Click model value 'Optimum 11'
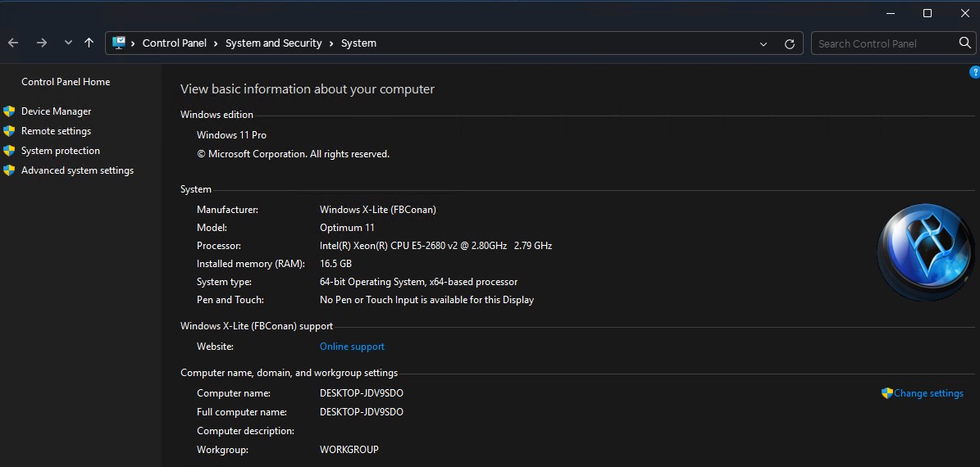 click(x=347, y=227)
